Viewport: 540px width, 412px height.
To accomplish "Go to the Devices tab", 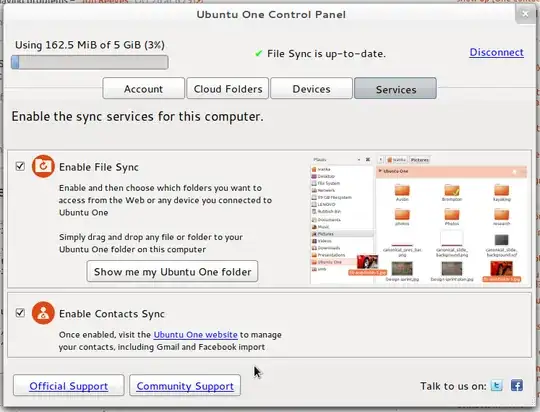I will [x=311, y=89].
